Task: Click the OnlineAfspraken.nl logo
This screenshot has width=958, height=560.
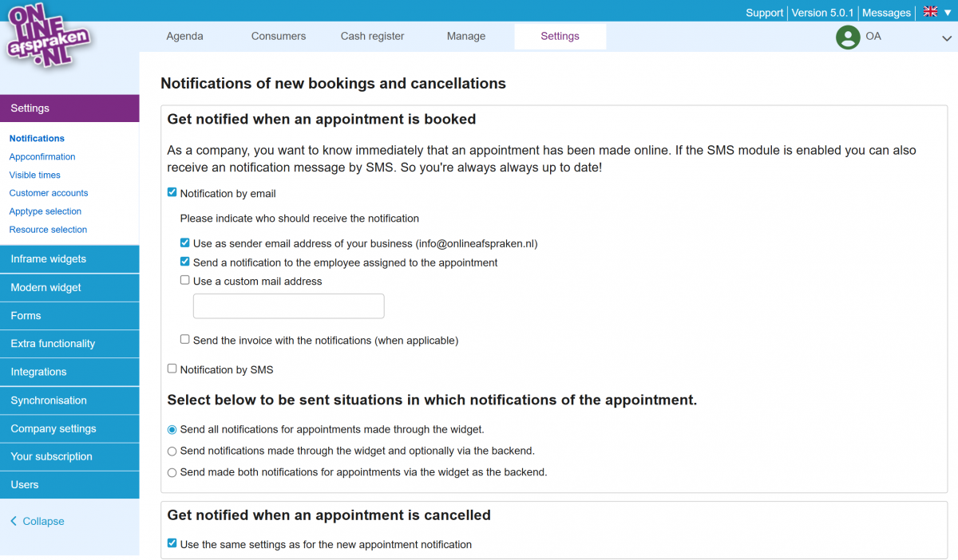Action: pyautogui.click(x=48, y=36)
